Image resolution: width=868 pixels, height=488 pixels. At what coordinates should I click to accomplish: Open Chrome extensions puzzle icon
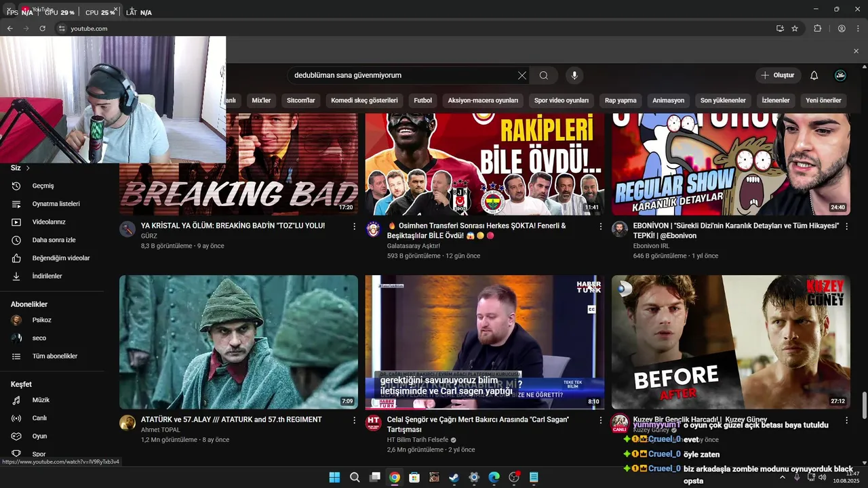pyautogui.click(x=817, y=28)
